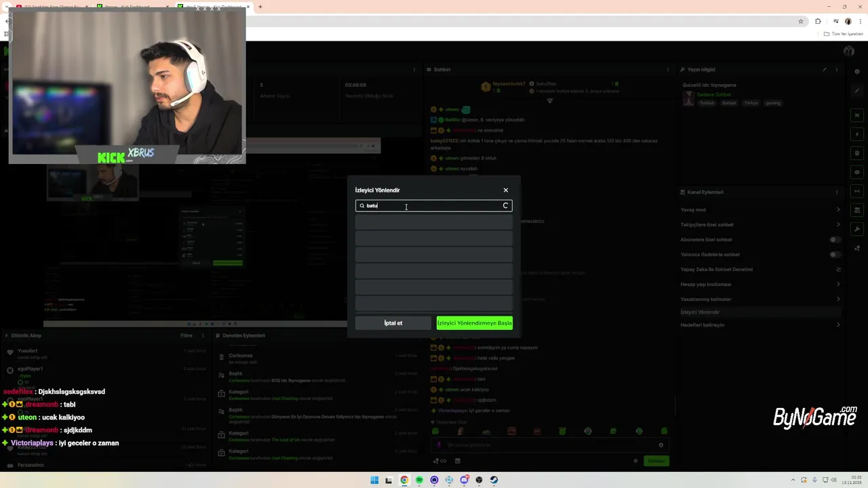This screenshot has height=488, width=868.
Task: Open Kanal Eylemleri panel options menu
Action: 837,192
